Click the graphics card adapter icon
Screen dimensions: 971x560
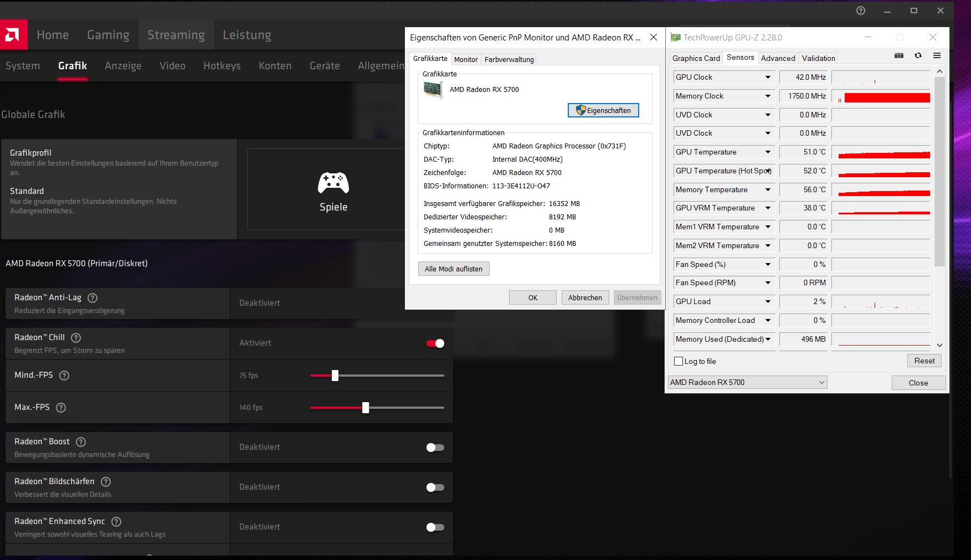[x=433, y=90]
